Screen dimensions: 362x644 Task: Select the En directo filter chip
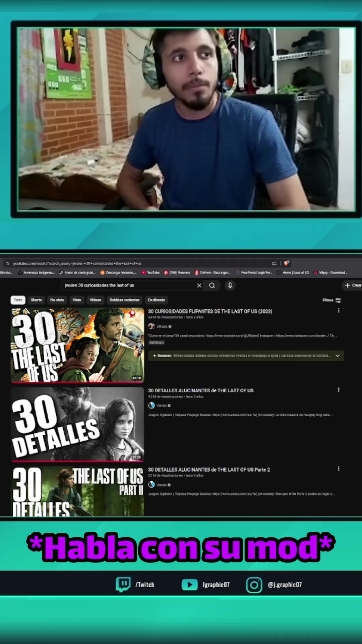pos(157,300)
